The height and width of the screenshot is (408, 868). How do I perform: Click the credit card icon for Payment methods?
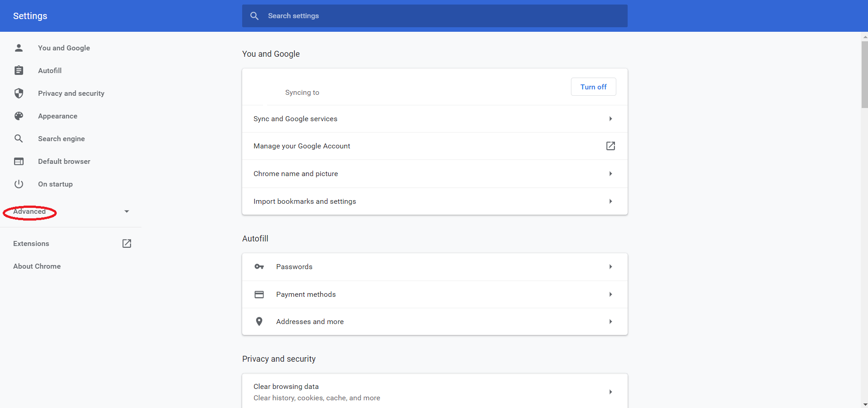(x=259, y=295)
